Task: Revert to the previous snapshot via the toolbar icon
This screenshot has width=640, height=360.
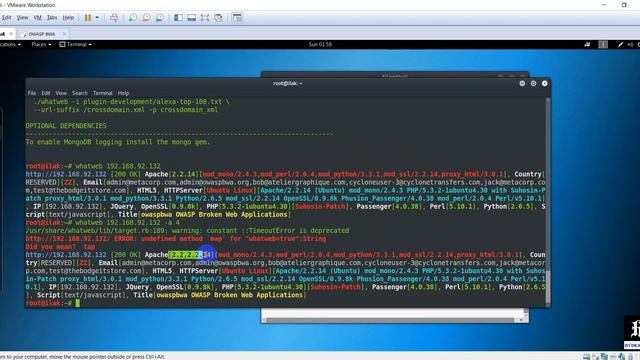Action: (146, 18)
